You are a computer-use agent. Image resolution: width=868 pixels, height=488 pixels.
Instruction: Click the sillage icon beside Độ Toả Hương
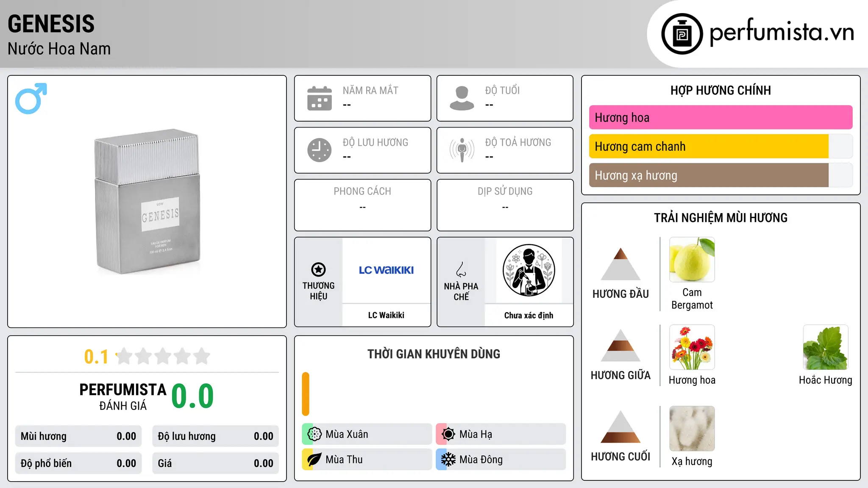(x=462, y=150)
